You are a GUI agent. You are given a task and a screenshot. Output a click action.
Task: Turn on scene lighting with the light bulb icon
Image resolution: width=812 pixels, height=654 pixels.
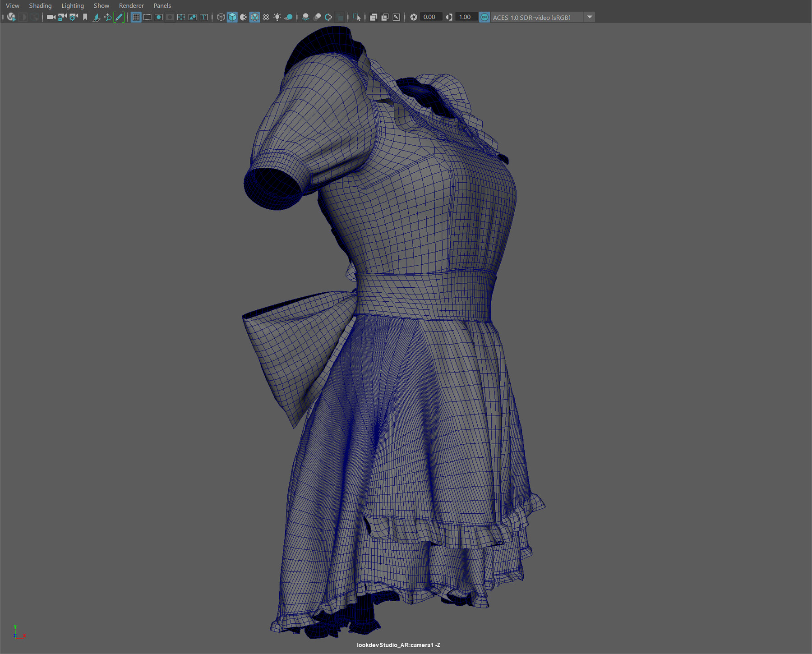277,17
